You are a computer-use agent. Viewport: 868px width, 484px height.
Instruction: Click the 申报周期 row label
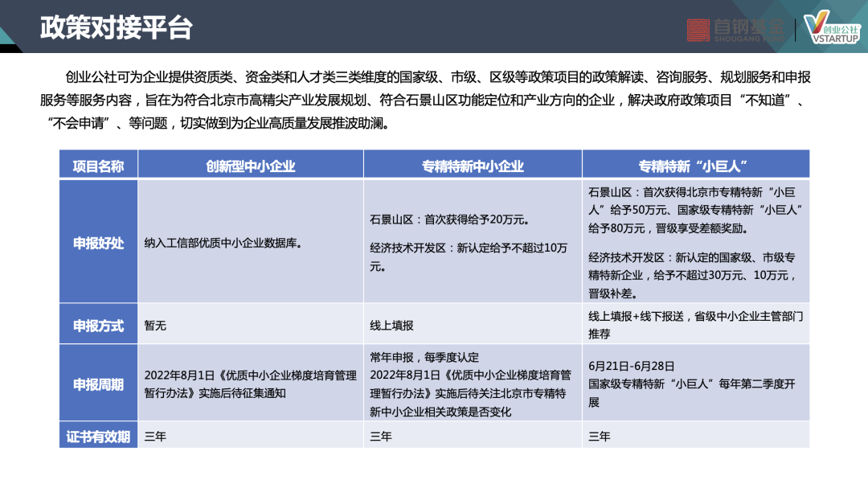coord(98,384)
